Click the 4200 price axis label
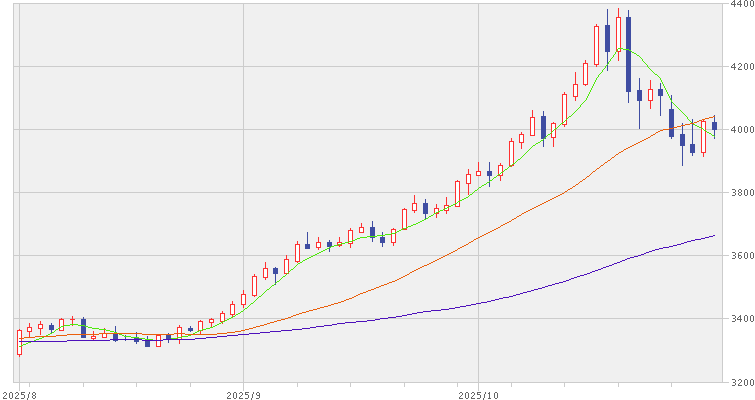This screenshot has height=400, width=755. (740, 66)
